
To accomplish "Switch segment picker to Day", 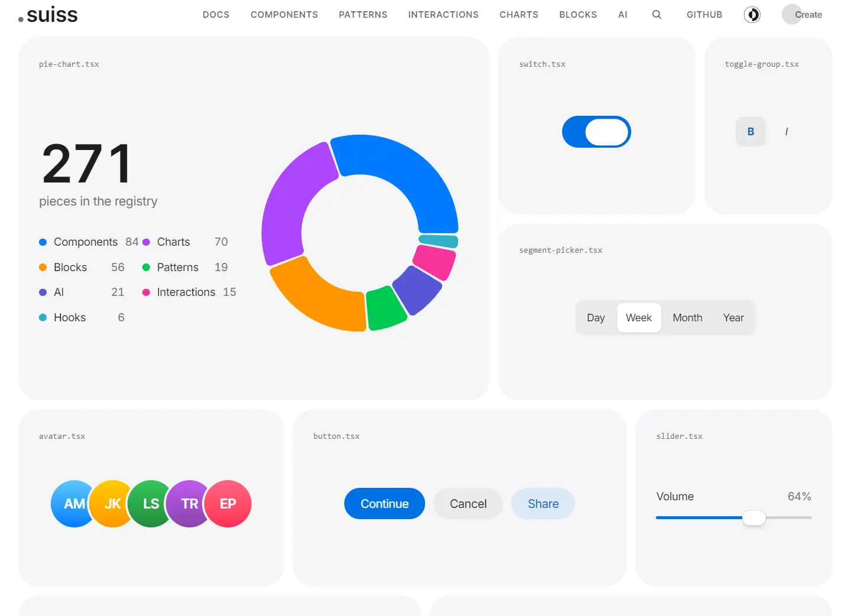I will pyautogui.click(x=596, y=318).
